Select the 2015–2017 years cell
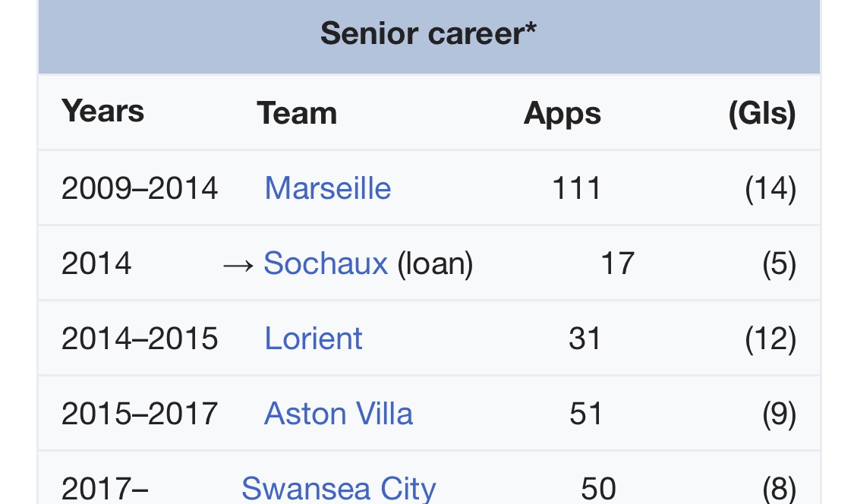854x504 pixels. click(x=140, y=414)
